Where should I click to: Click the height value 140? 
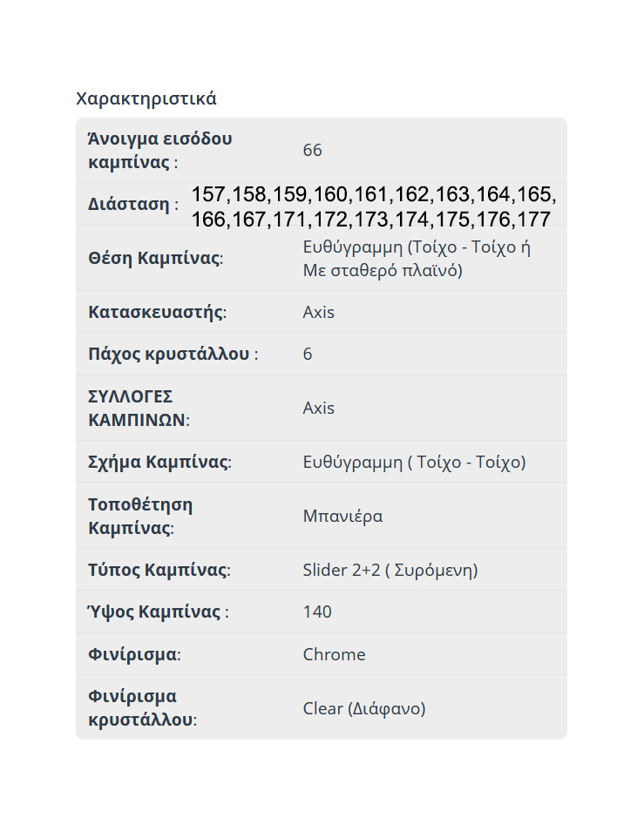(317, 612)
